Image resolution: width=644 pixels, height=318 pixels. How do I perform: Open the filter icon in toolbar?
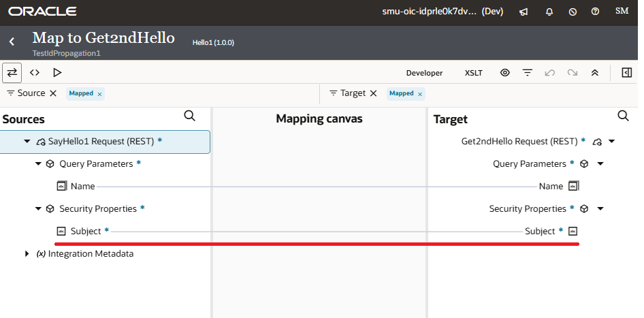pyautogui.click(x=527, y=73)
